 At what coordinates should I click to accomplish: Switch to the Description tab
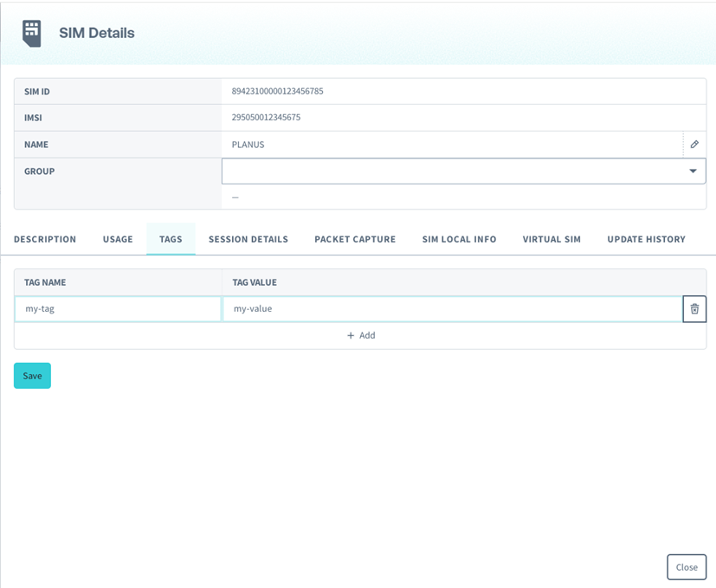click(45, 239)
